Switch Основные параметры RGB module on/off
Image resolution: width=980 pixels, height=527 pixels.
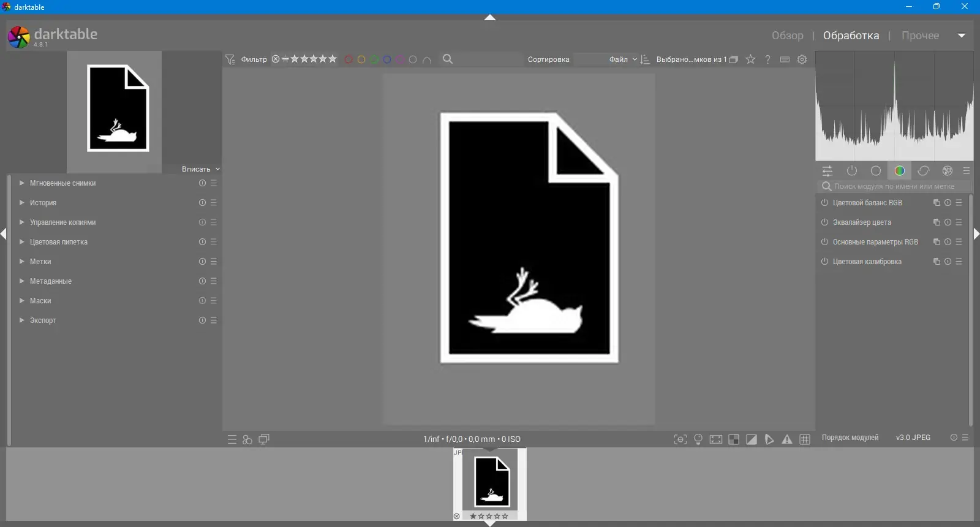pyautogui.click(x=825, y=242)
